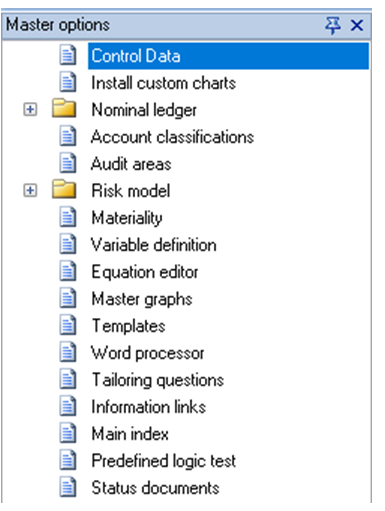Viewport: 385px width, 511px height.
Task: Click the Nominal ledger folder icon
Action: point(64,108)
